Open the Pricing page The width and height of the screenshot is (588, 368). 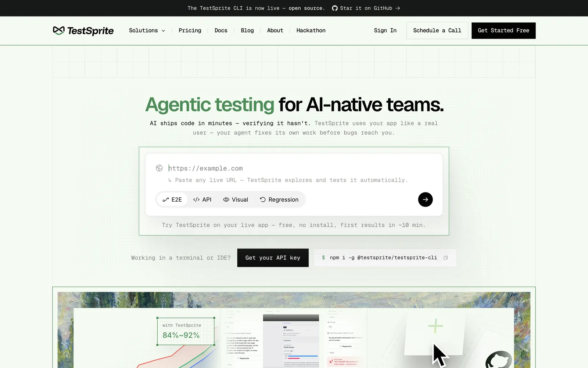(190, 31)
